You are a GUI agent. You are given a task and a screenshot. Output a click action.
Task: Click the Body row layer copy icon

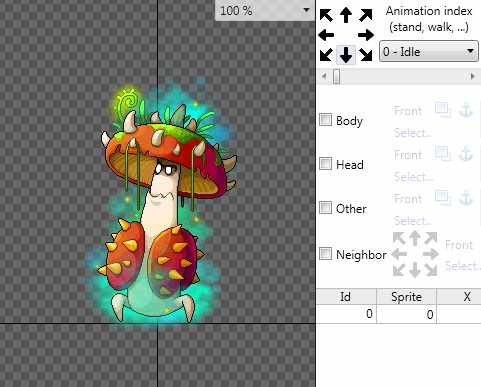(x=443, y=110)
